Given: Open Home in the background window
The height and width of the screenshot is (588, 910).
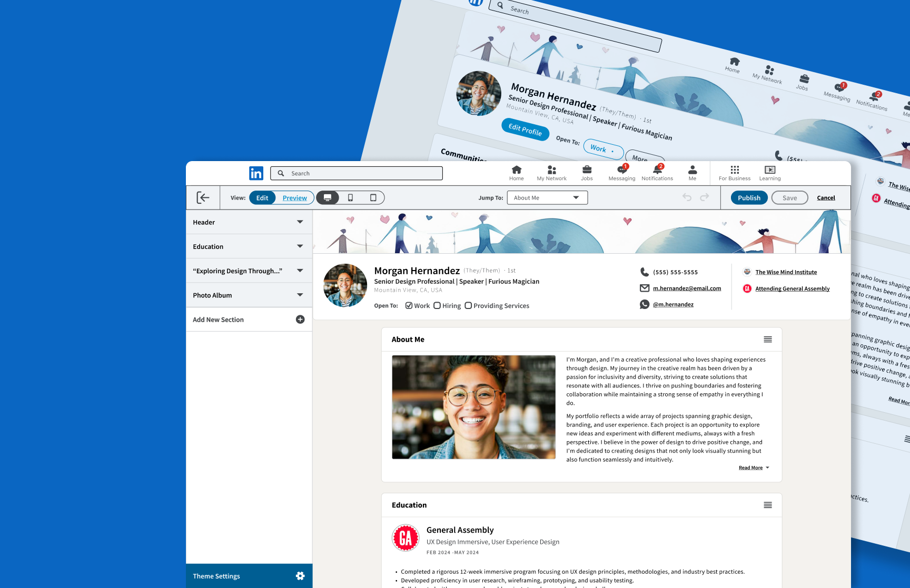Looking at the screenshot, I should click(733, 65).
